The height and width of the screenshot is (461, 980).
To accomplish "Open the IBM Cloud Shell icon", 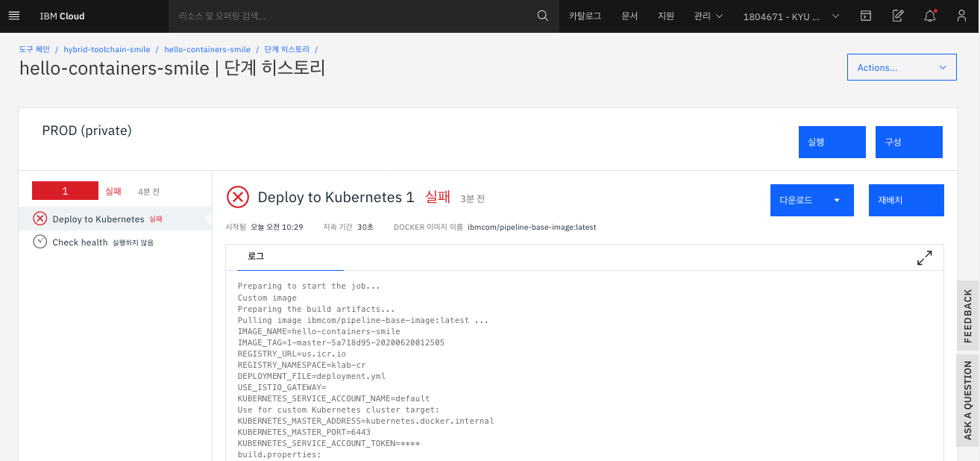I will [866, 16].
